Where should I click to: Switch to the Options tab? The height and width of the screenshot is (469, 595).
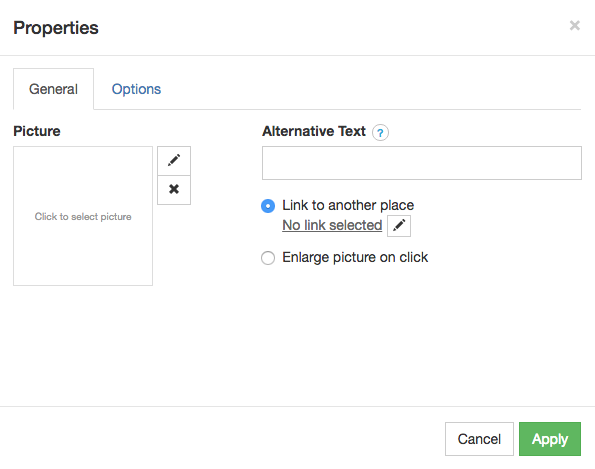(x=136, y=89)
